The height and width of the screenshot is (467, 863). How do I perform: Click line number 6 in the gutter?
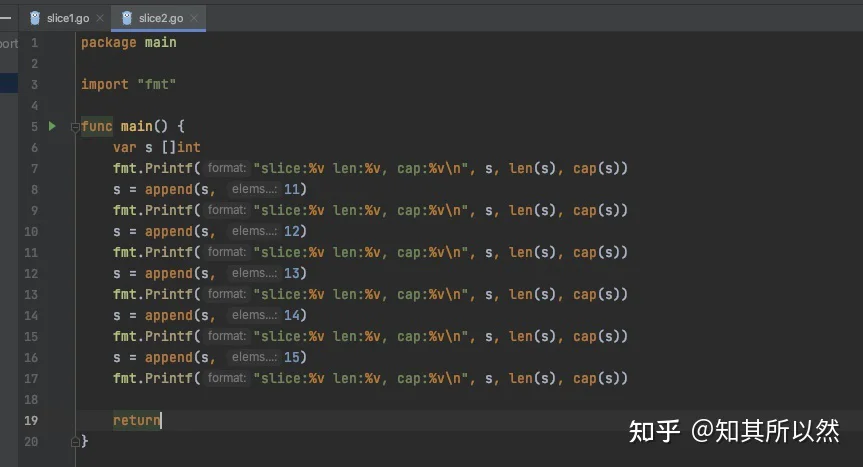[34, 147]
